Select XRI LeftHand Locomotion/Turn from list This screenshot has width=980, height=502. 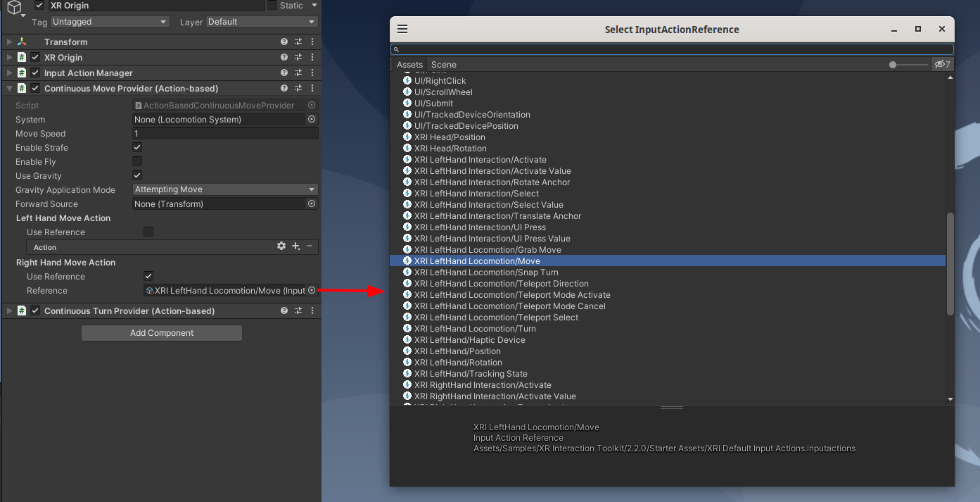click(475, 329)
